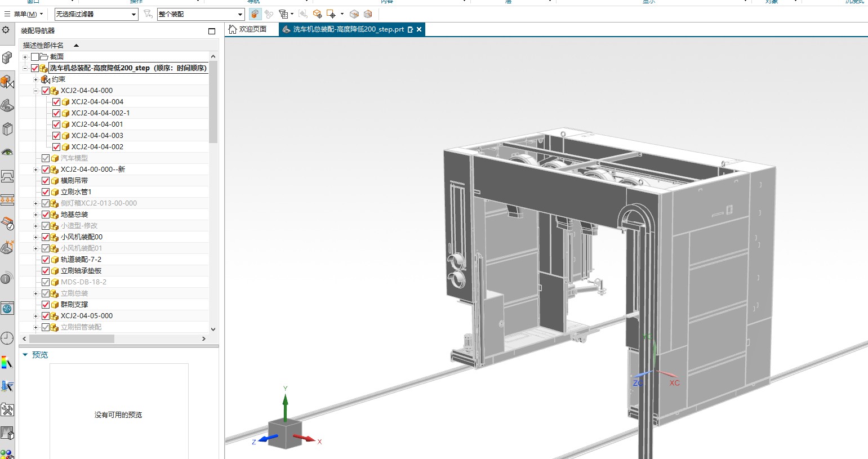Open the 整个装配 scope dropdown
868x459 pixels.
[201, 14]
